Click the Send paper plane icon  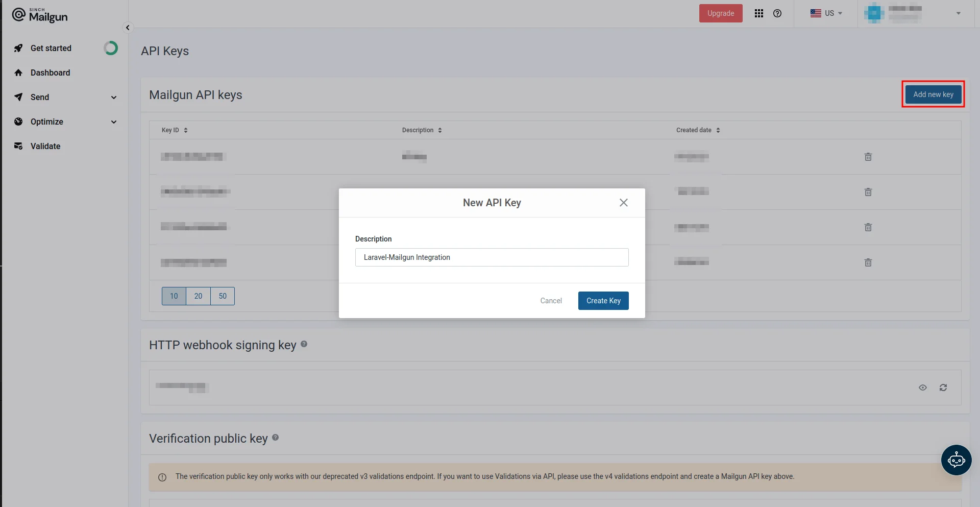click(18, 97)
